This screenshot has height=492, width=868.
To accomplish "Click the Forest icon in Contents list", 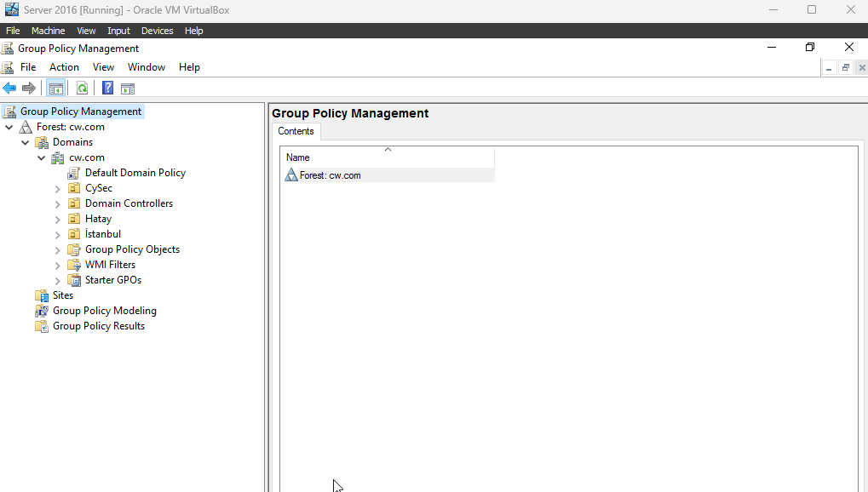I will [x=291, y=175].
